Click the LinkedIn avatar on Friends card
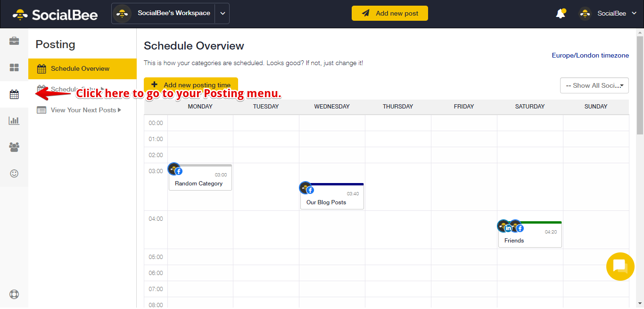 [504, 226]
